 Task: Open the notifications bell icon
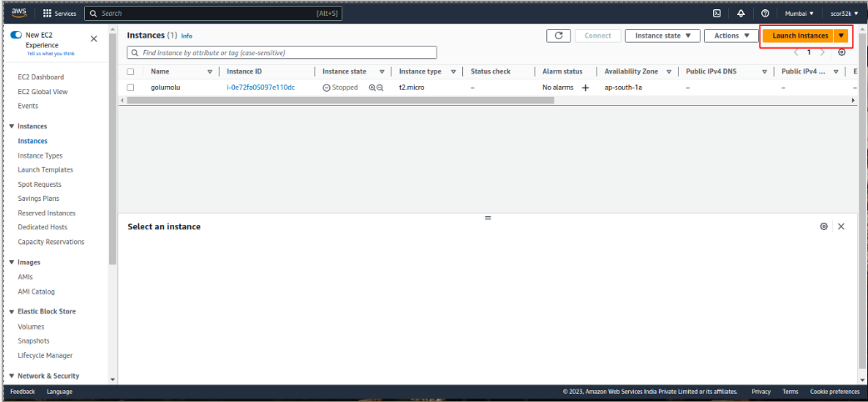(741, 13)
